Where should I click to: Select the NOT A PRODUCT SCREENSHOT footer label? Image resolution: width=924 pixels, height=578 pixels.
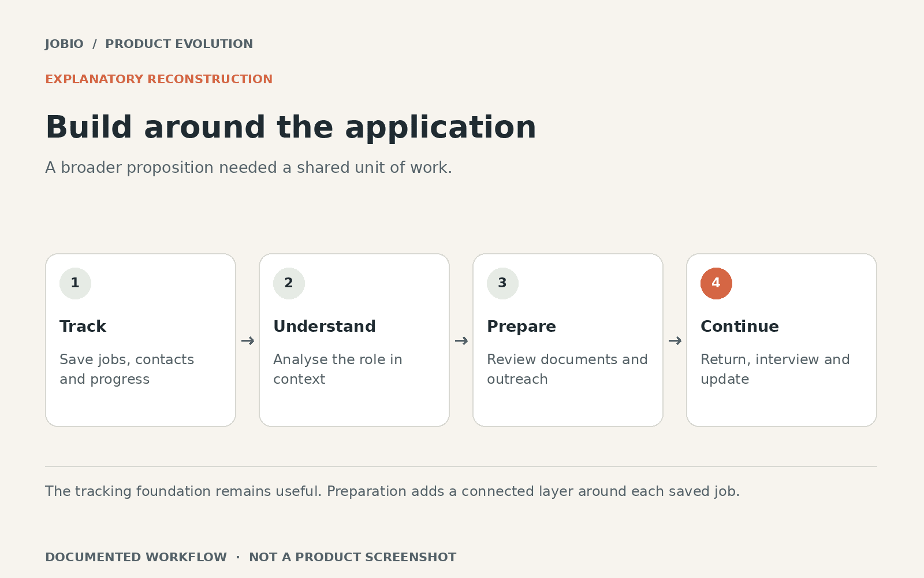(352, 557)
